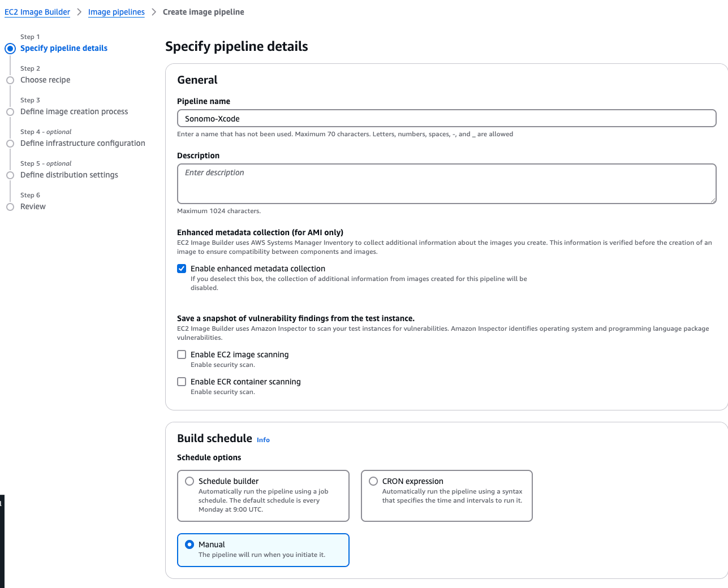The width and height of the screenshot is (728, 588).
Task: Go to Step 2 Choose recipe
Action: pos(45,80)
